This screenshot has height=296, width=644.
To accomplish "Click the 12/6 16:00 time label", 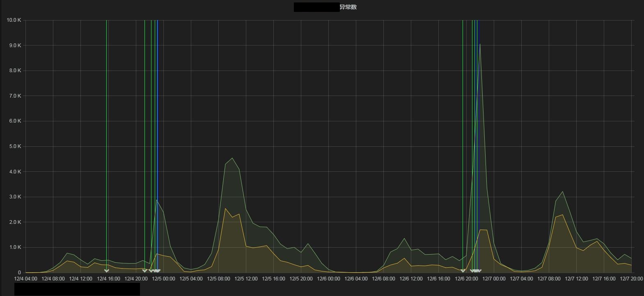I will point(438,279).
